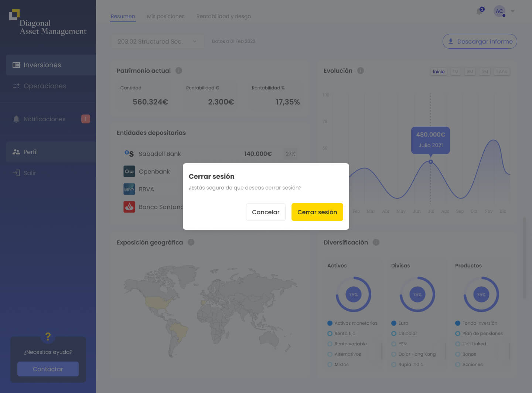The image size is (532, 393).
Task: Select the Plan de pensiones radio option
Action: (458, 334)
